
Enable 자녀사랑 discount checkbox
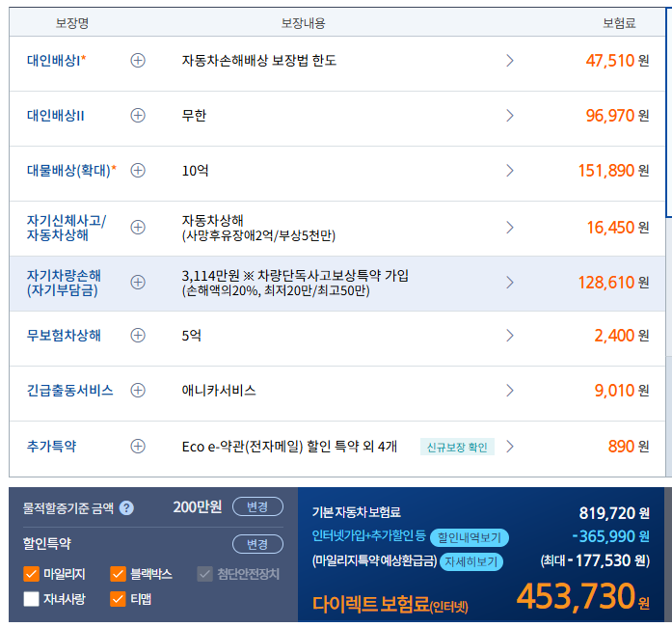pos(31,599)
